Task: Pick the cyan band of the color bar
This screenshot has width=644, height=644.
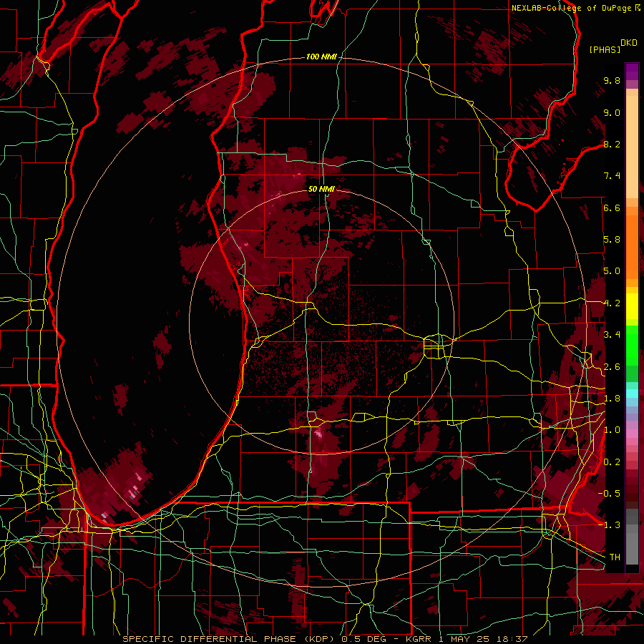Action: tap(632, 393)
